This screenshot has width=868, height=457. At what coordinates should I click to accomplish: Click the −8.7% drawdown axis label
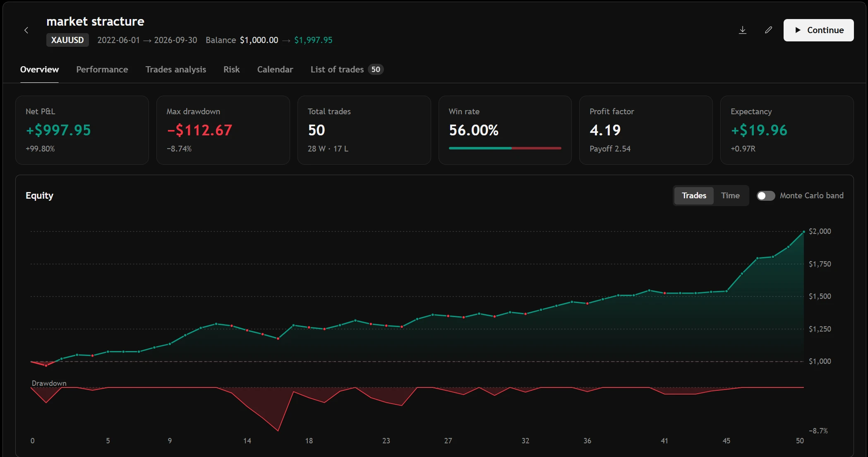[818, 431]
